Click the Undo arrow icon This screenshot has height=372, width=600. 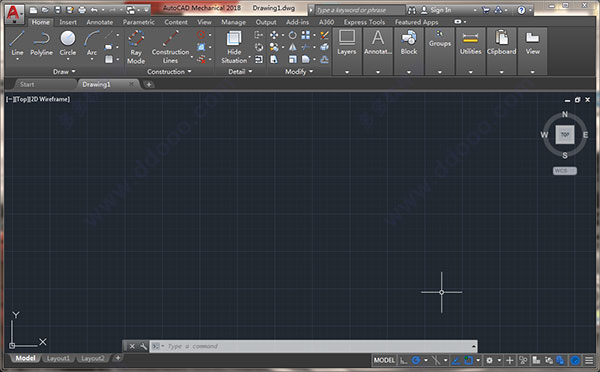(94, 10)
